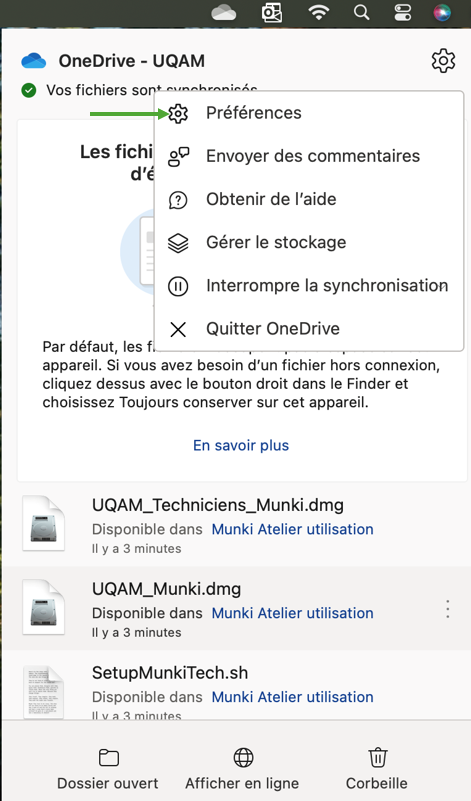Click the Afficher en ligne globe button
Image resolution: width=471 pixels, height=801 pixels.
242,768
